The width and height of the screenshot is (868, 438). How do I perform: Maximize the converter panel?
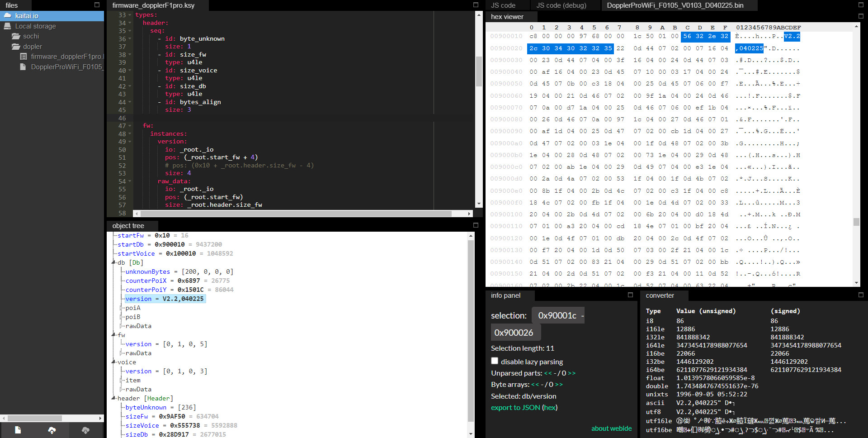point(861,295)
